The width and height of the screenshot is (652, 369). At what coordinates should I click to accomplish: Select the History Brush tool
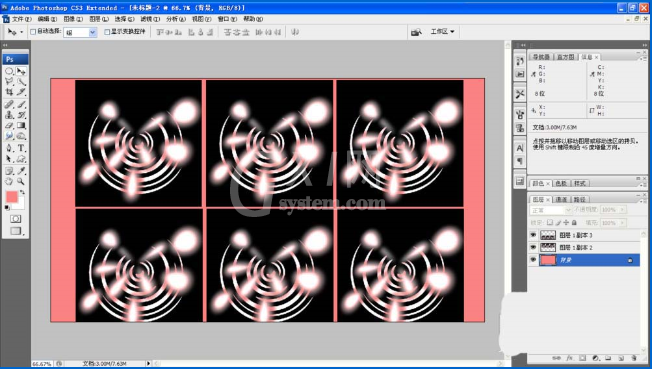(21, 115)
